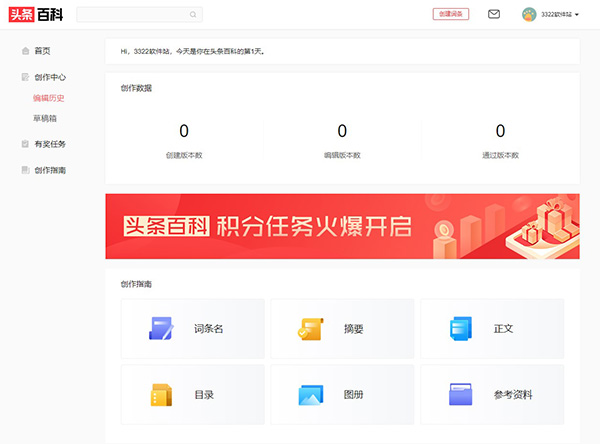The height and width of the screenshot is (444, 600).
Task: Click the user avatar icon
Action: 529,15
